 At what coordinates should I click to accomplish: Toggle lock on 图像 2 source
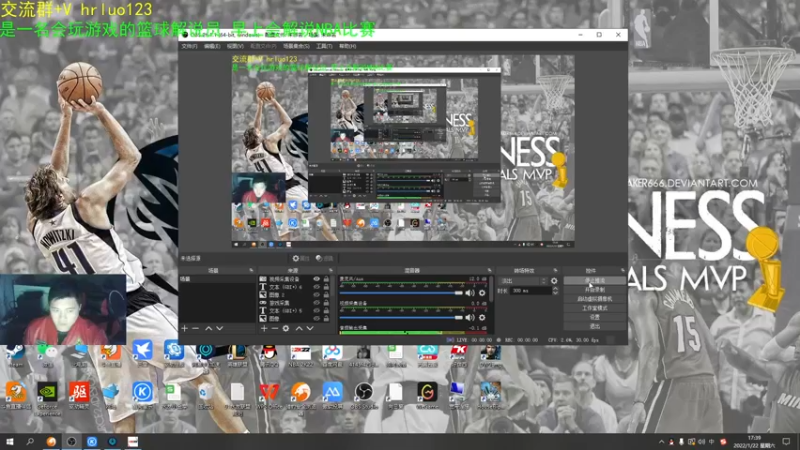click(x=326, y=295)
